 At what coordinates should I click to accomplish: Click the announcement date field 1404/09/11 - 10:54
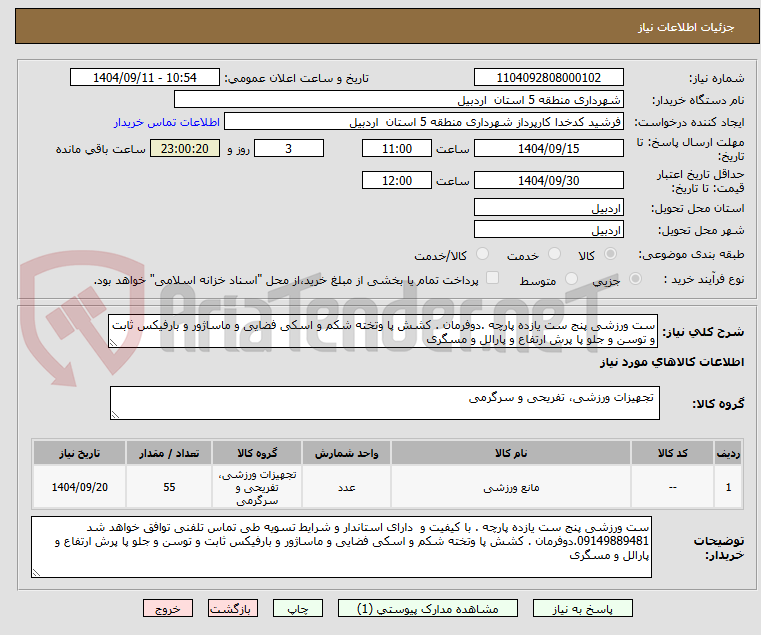pyautogui.click(x=145, y=77)
